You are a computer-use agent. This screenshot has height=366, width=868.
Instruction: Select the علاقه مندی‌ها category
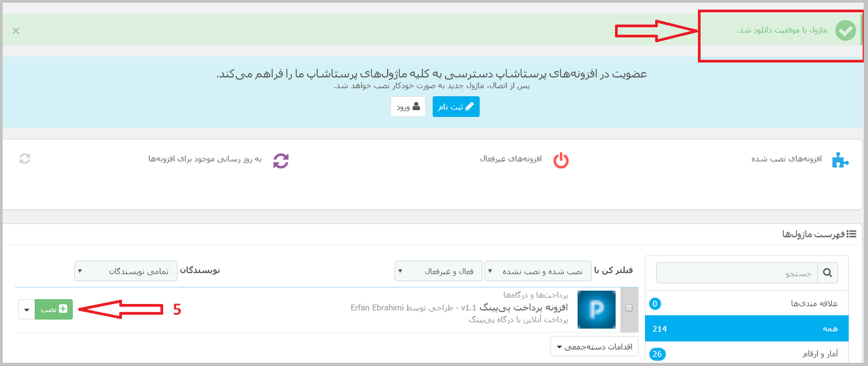746,303
